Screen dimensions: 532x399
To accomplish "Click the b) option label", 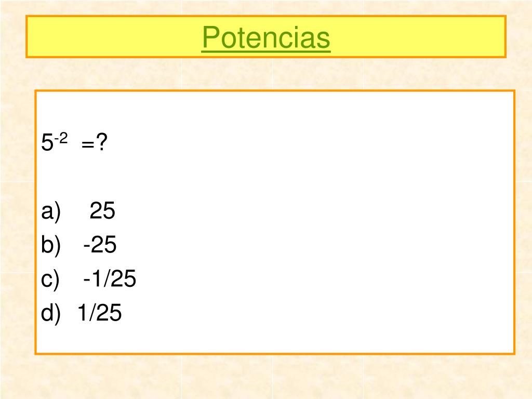I will pyautogui.click(x=51, y=245).
